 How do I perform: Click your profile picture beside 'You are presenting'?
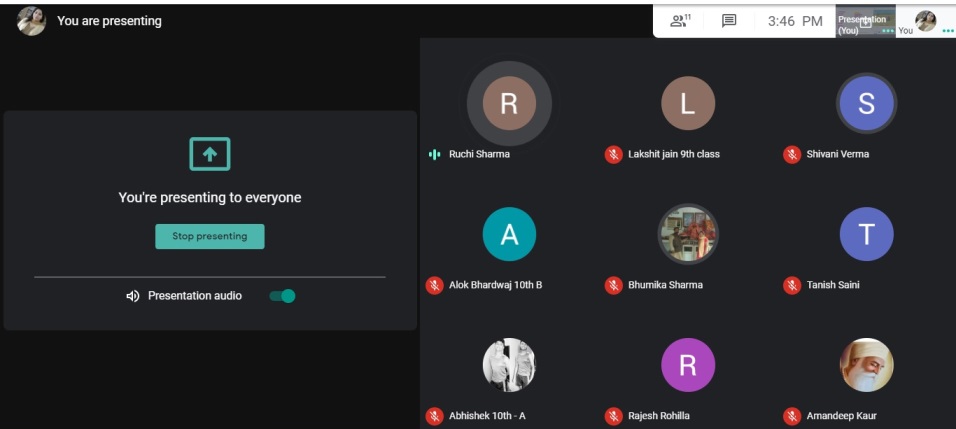(x=31, y=21)
